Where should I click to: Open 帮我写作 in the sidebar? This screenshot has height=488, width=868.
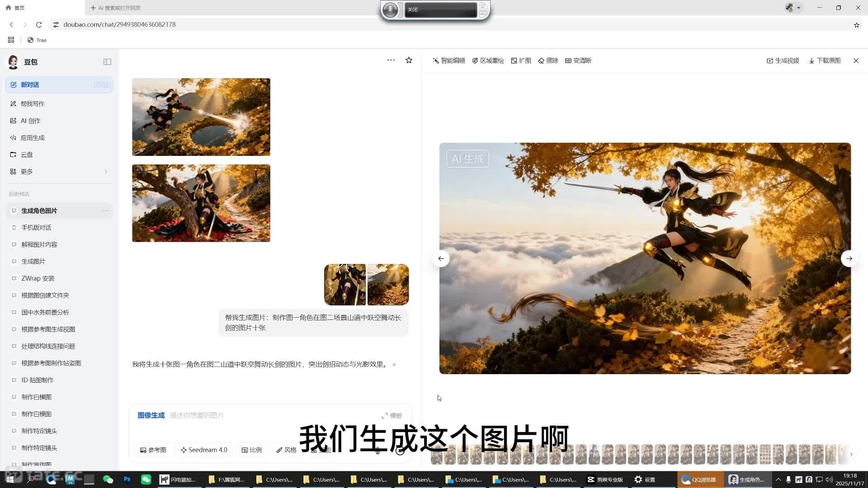tap(33, 104)
